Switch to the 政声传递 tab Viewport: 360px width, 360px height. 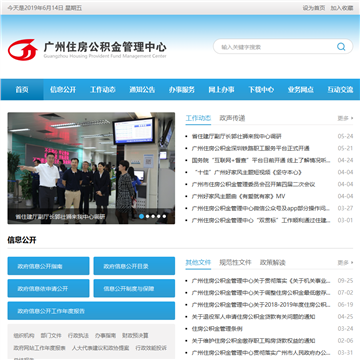point(232,118)
